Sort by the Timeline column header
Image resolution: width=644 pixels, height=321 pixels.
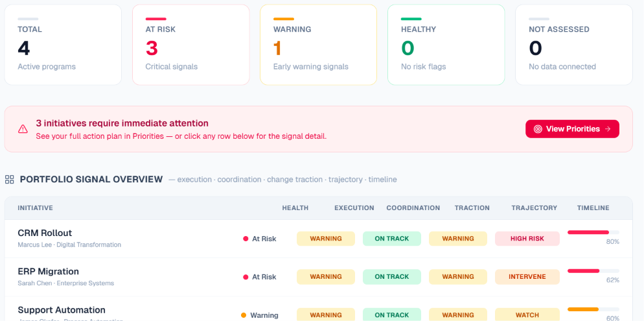593,208
